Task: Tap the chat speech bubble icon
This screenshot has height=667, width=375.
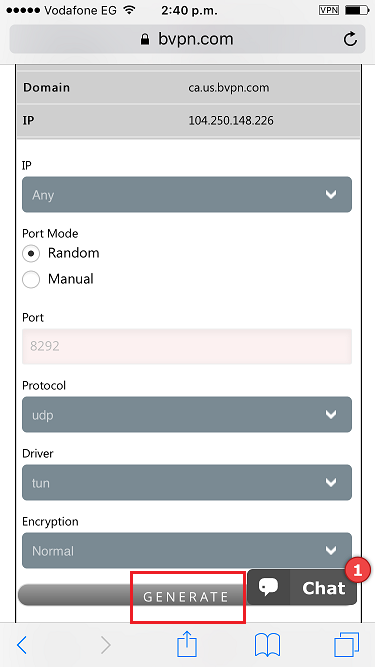Action: 268,587
